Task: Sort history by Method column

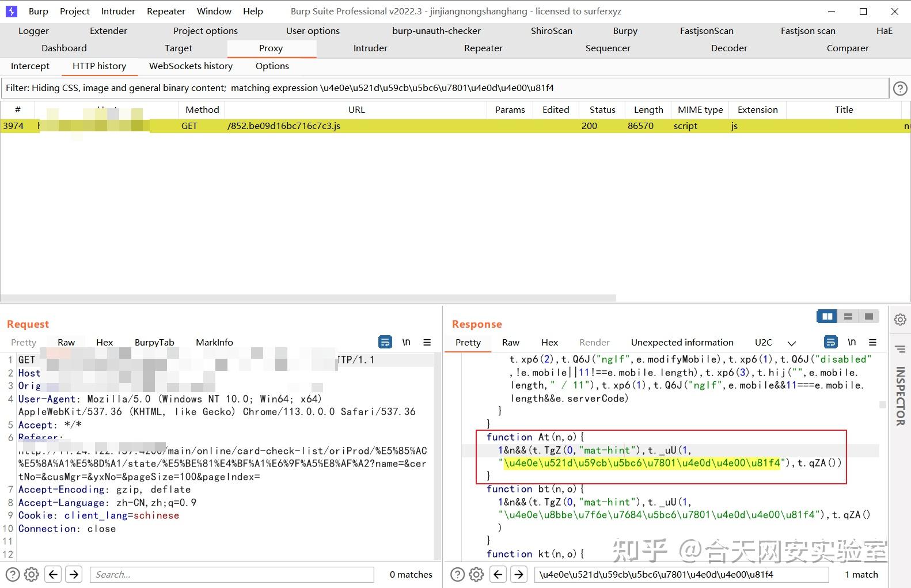Action: pos(202,109)
